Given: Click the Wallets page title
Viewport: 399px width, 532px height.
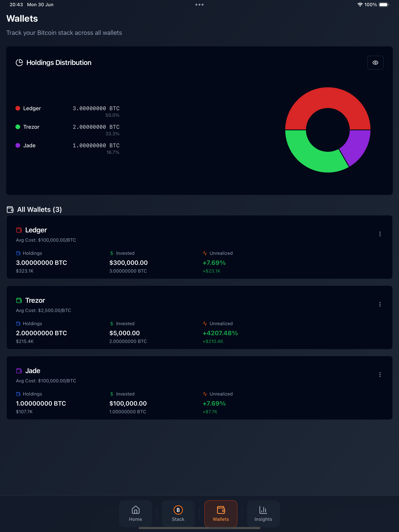Looking at the screenshot, I should [x=22, y=19].
